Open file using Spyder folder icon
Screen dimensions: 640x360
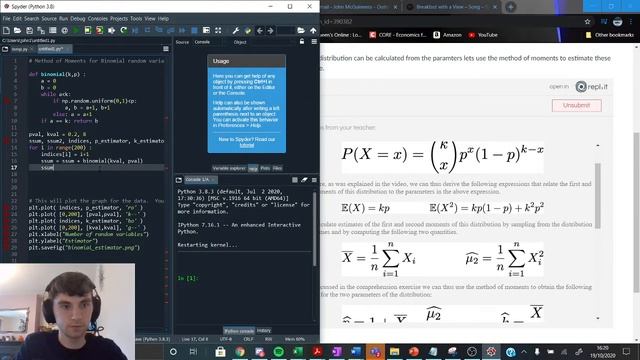click(18, 30)
